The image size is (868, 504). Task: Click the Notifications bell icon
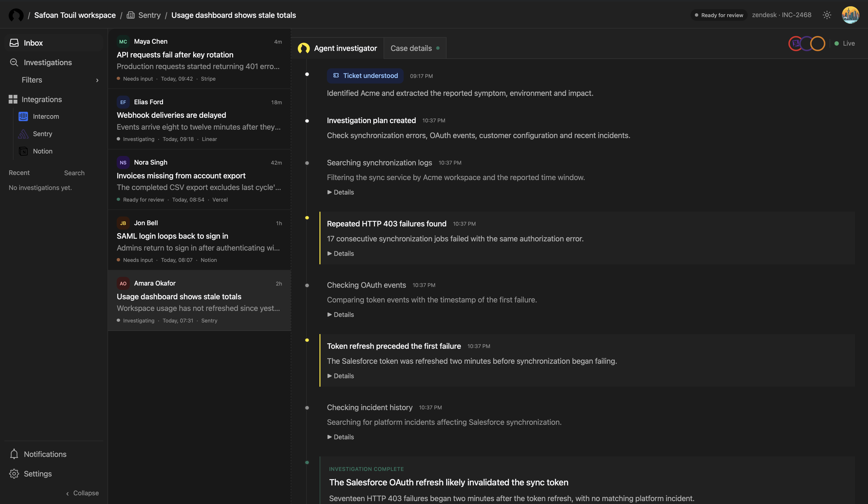tap(14, 454)
